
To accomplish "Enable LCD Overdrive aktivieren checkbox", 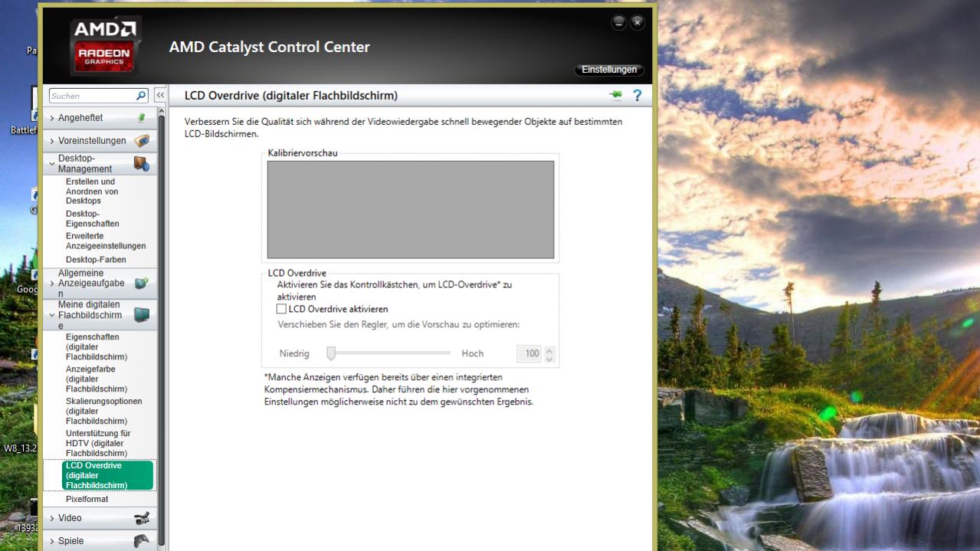I will 281,309.
